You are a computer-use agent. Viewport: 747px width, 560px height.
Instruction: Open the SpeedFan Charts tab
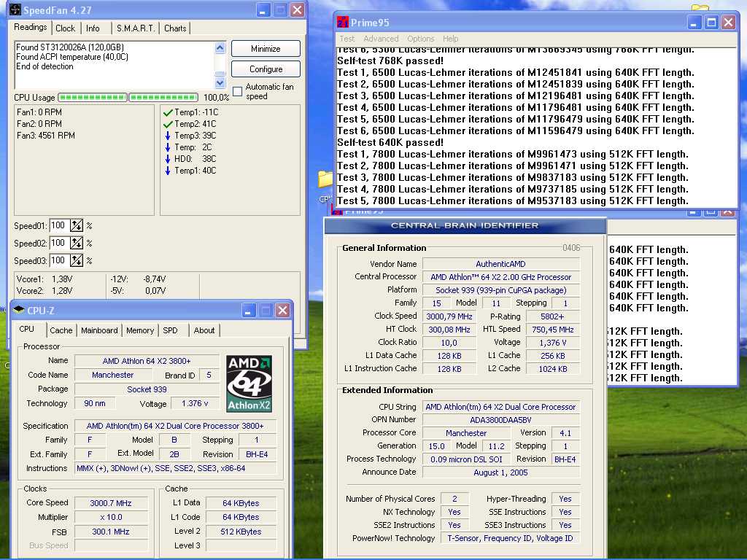pos(175,28)
